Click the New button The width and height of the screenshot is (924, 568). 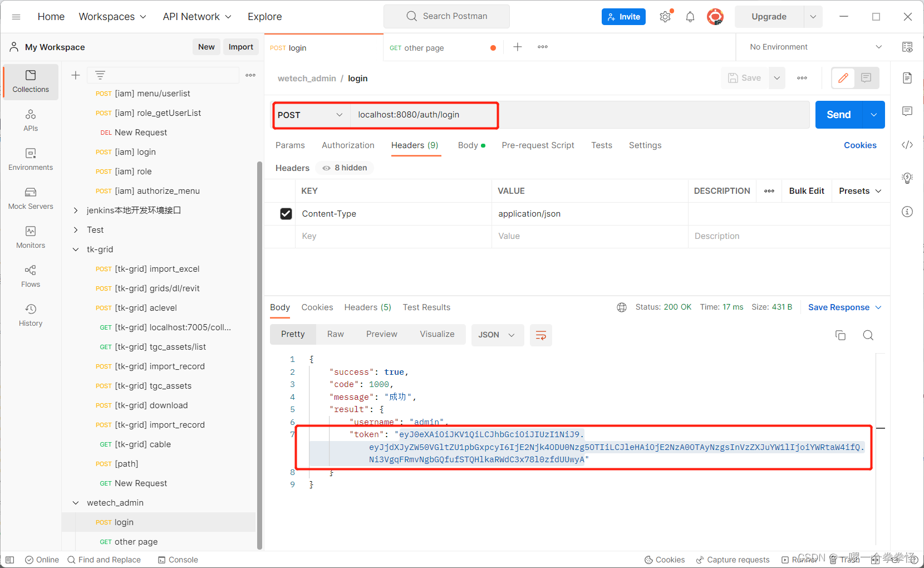tap(207, 47)
